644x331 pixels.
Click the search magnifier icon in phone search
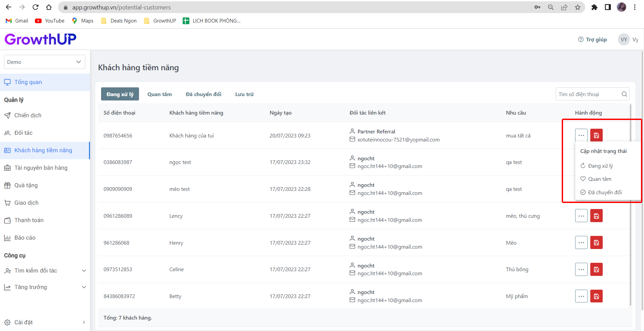624,94
